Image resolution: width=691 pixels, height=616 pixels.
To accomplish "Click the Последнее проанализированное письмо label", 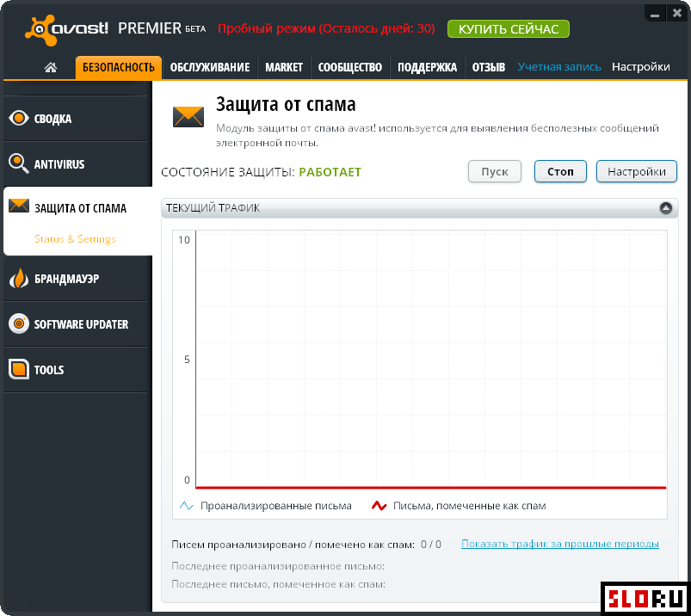I will pos(278,566).
